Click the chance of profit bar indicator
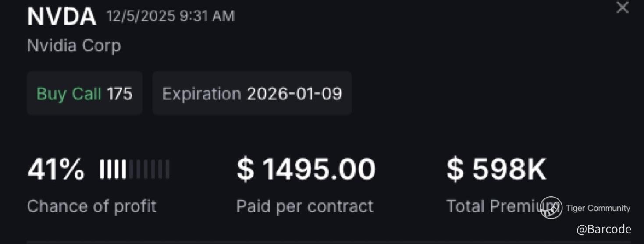The height and width of the screenshot is (244, 644). [x=134, y=170]
